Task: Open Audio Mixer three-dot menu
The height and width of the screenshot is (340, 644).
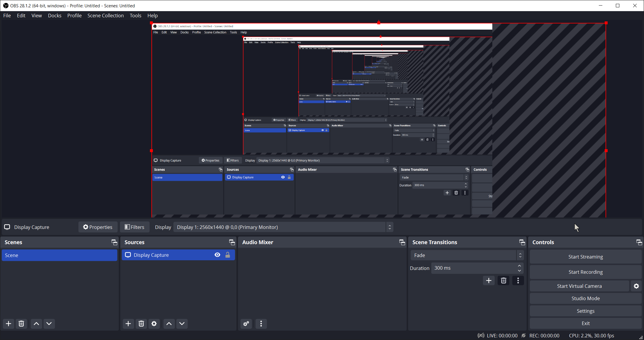Action: pos(261,324)
